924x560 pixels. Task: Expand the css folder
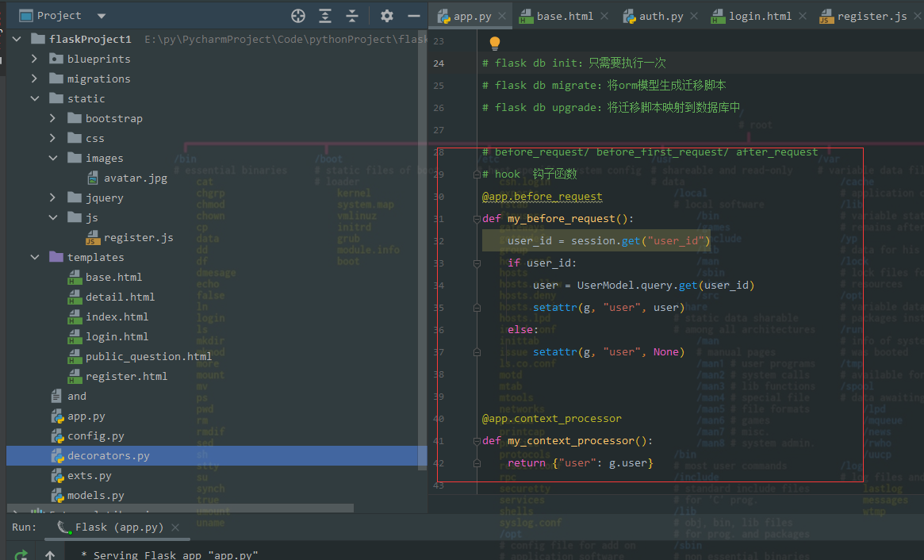tap(52, 138)
